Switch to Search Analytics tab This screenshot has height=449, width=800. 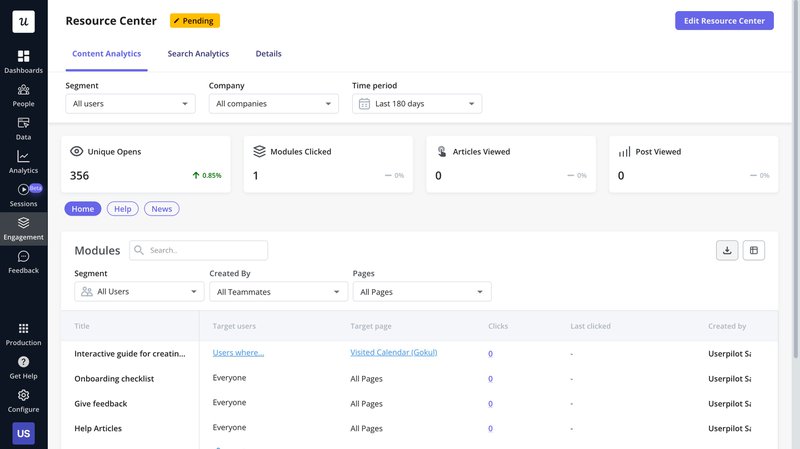click(198, 54)
